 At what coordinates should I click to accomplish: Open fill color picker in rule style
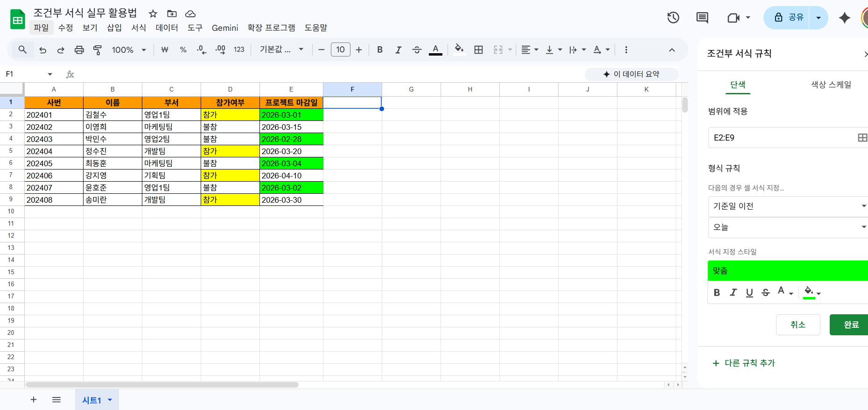pos(812,292)
